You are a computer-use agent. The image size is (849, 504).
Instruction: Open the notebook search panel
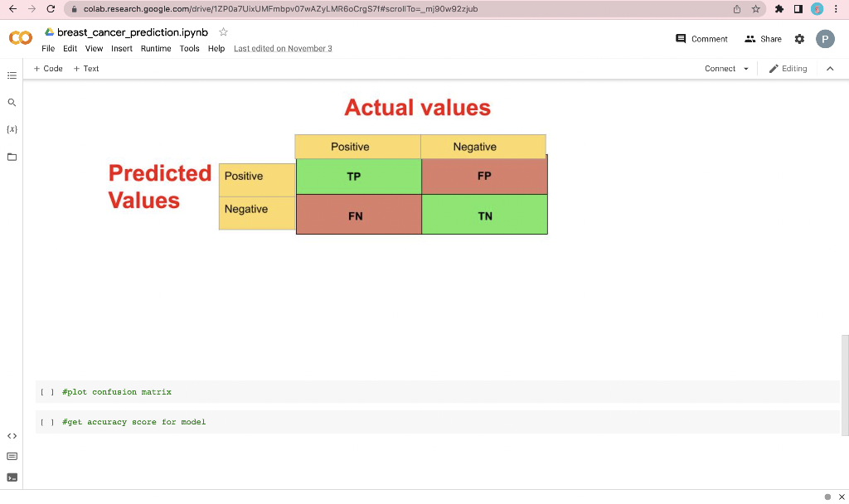(x=12, y=103)
